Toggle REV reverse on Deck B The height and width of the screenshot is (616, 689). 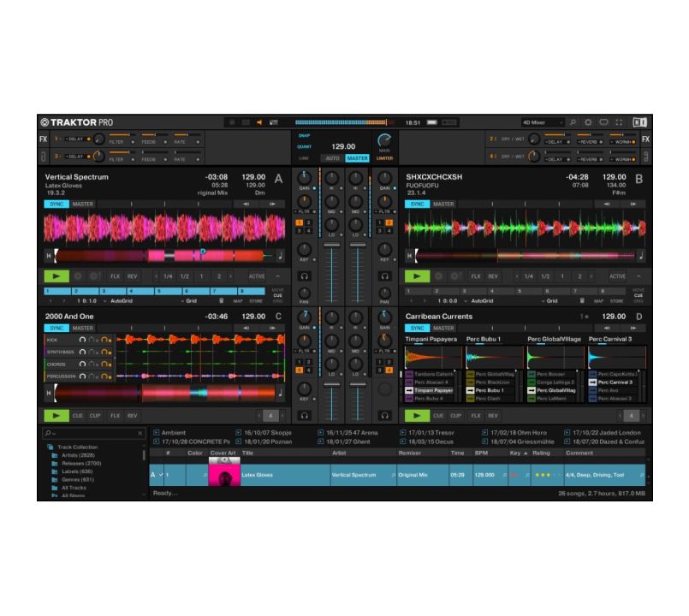coord(493,276)
